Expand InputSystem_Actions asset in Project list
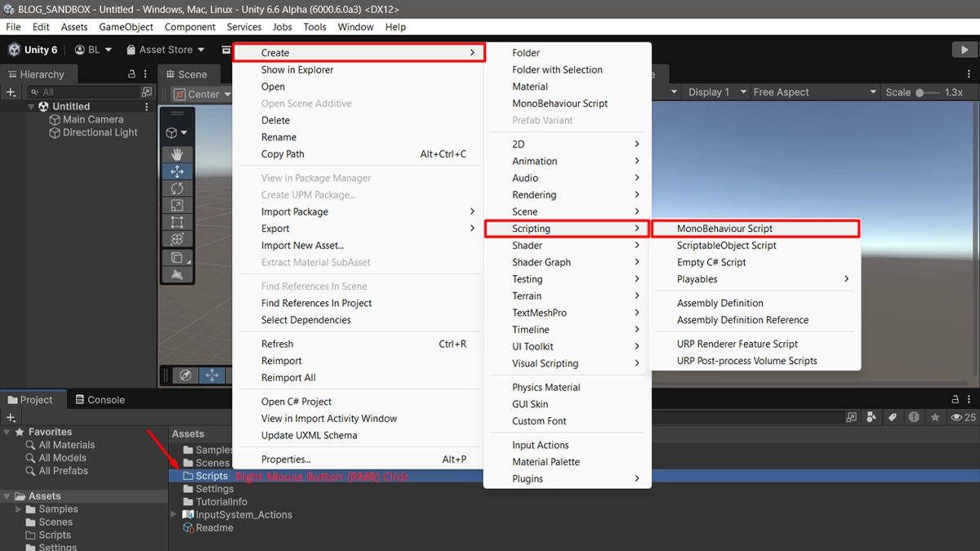Image resolution: width=980 pixels, height=551 pixels. tap(173, 515)
